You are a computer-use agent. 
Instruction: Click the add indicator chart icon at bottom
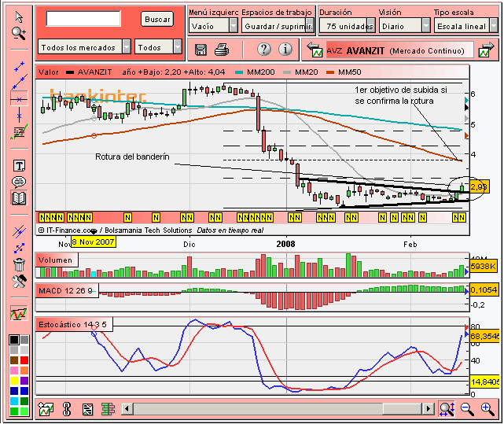(x=46, y=409)
